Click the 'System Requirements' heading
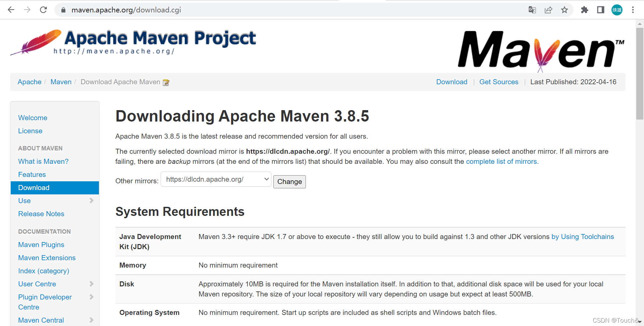Image resolution: width=644 pixels, height=326 pixels. [x=180, y=212]
